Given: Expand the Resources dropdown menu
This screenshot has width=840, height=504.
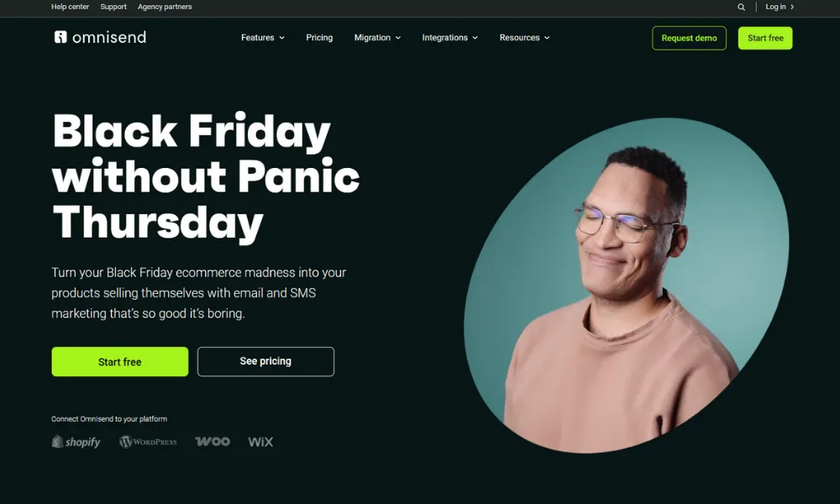Looking at the screenshot, I should click(524, 38).
